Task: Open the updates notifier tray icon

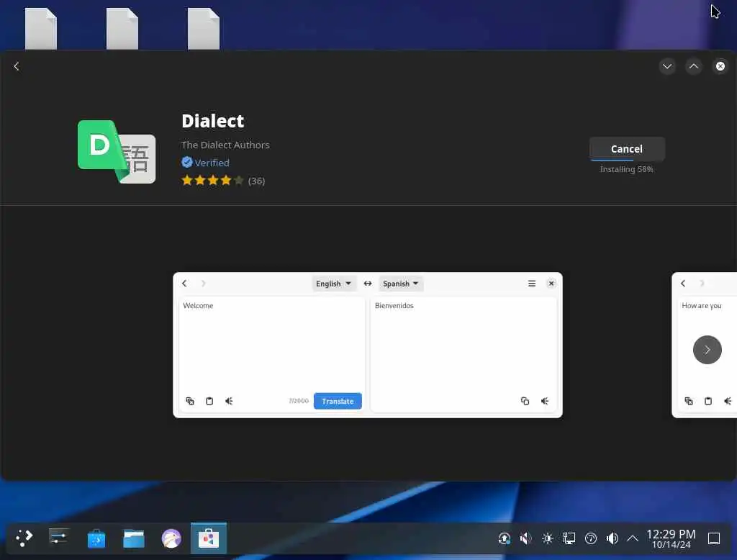Action: pyautogui.click(x=504, y=538)
